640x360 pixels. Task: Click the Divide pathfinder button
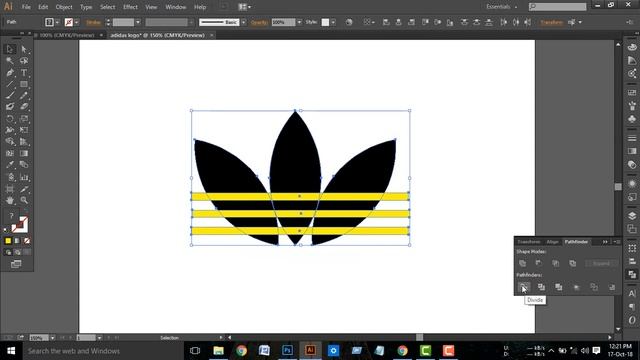(524, 287)
